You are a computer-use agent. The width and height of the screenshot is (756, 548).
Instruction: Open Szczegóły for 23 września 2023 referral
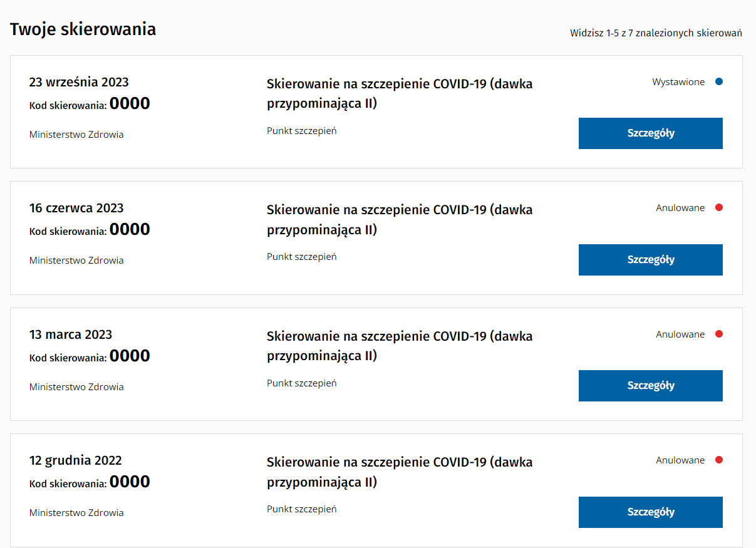650,133
